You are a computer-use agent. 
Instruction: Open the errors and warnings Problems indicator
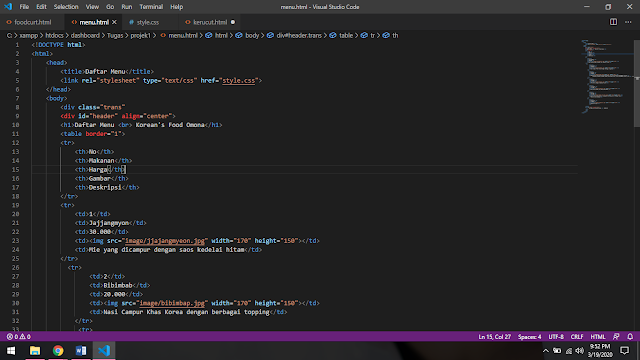pos(18,337)
